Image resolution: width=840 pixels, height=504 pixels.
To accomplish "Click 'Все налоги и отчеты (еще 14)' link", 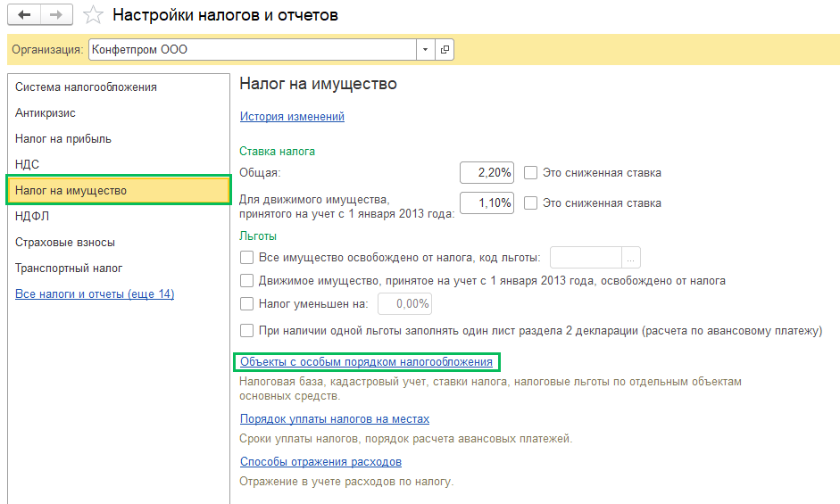I will coord(95,294).
